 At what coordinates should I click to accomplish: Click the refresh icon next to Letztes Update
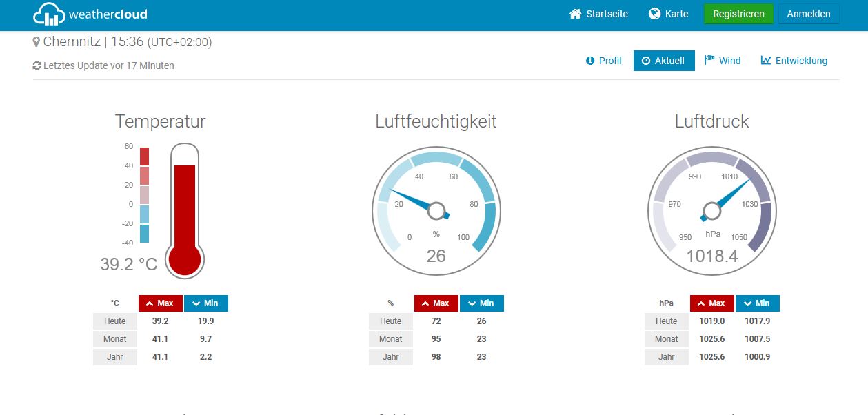pyautogui.click(x=37, y=66)
